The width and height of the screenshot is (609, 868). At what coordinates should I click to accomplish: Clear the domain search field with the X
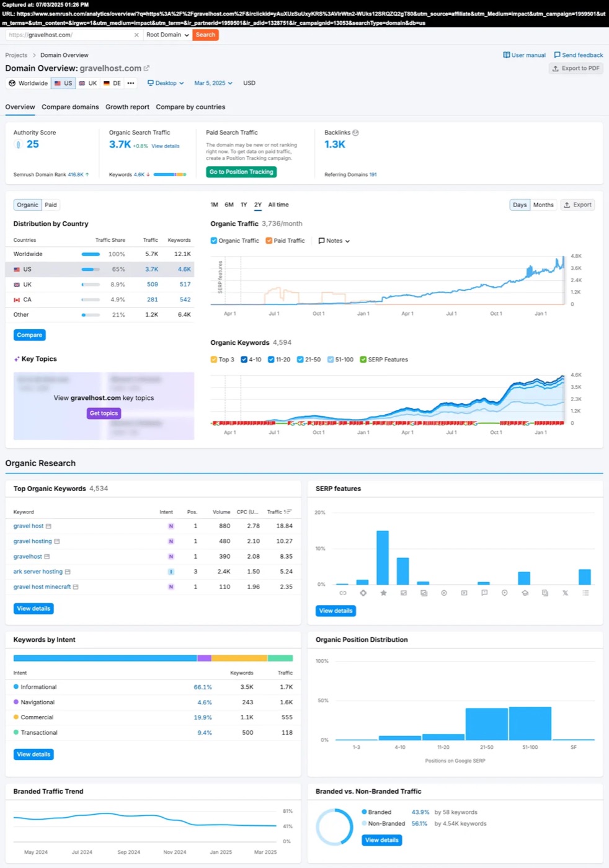click(136, 35)
